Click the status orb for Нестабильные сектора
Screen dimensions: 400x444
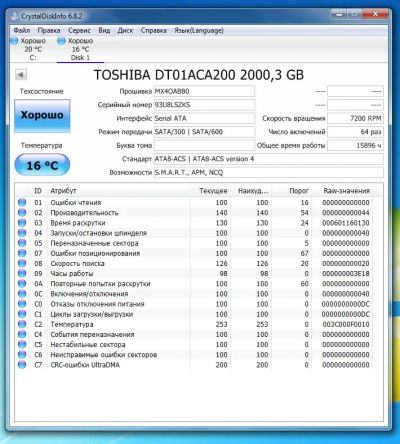22,344
